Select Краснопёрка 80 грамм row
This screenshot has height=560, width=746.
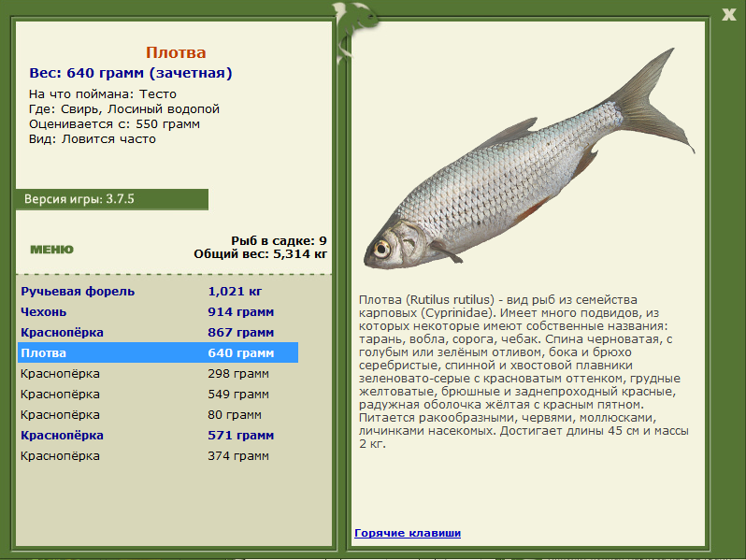[x=158, y=414]
